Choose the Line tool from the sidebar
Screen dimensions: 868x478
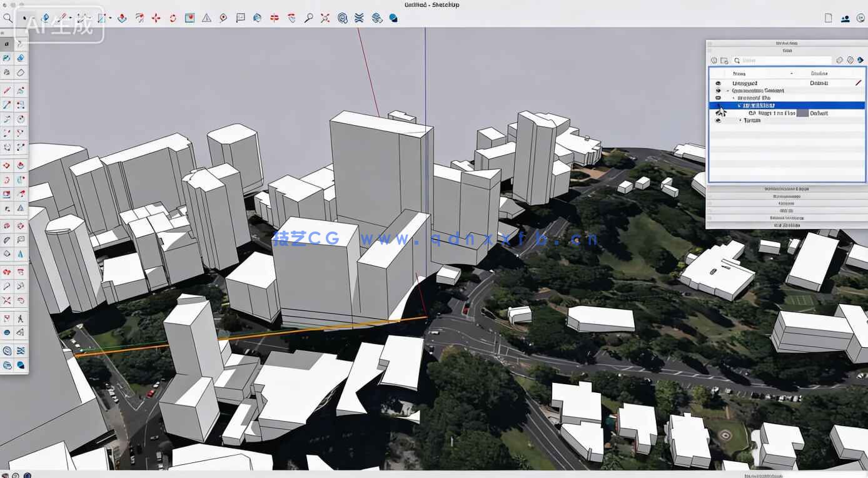[6, 89]
